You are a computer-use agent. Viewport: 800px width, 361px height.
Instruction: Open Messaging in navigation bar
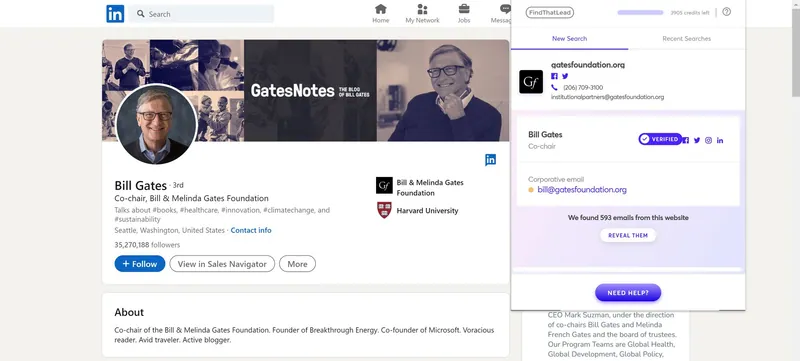[x=501, y=14]
